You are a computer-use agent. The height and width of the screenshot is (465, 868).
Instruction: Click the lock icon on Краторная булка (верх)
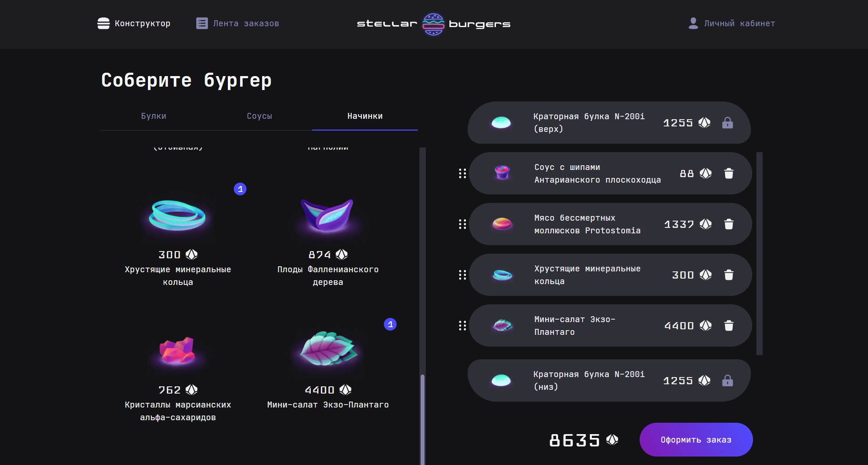click(x=728, y=123)
